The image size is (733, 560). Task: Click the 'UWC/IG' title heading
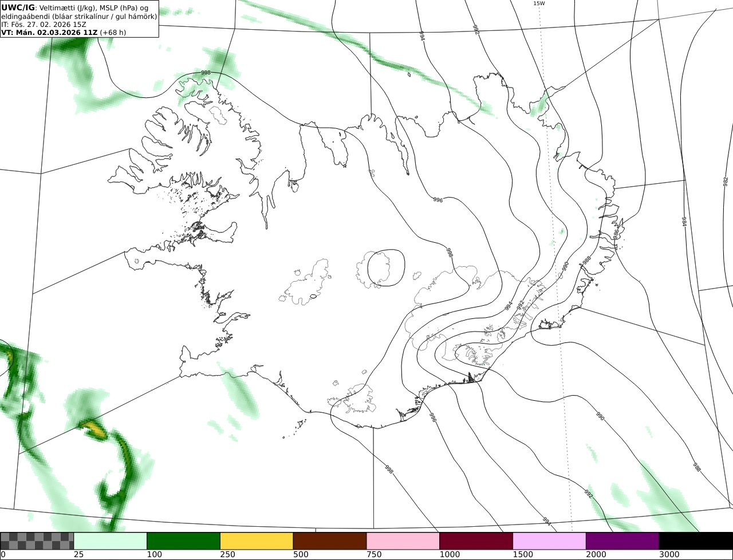pos(18,7)
